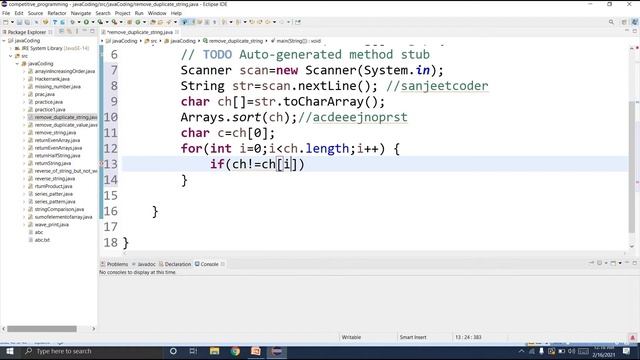
Task: Collapse the javaCoding project node
Action: [4, 41]
